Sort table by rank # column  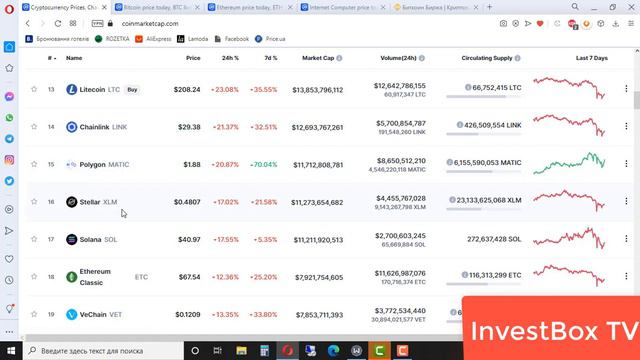(x=52, y=58)
